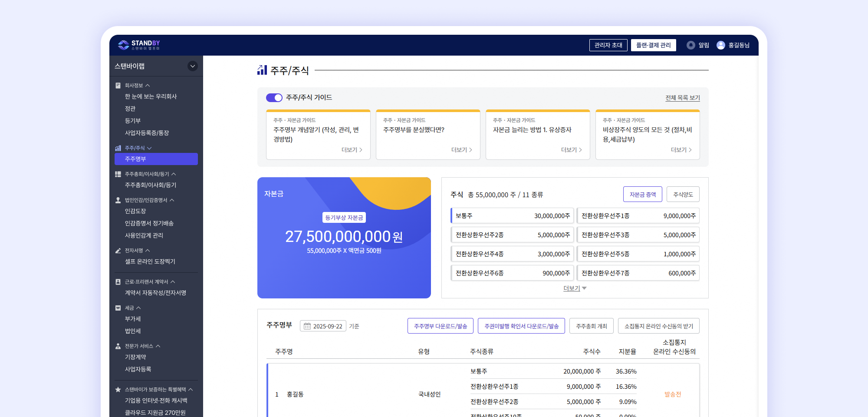The width and height of the screenshot is (868, 417).
Task: Click the STANDBY logo icon
Action: point(124,45)
